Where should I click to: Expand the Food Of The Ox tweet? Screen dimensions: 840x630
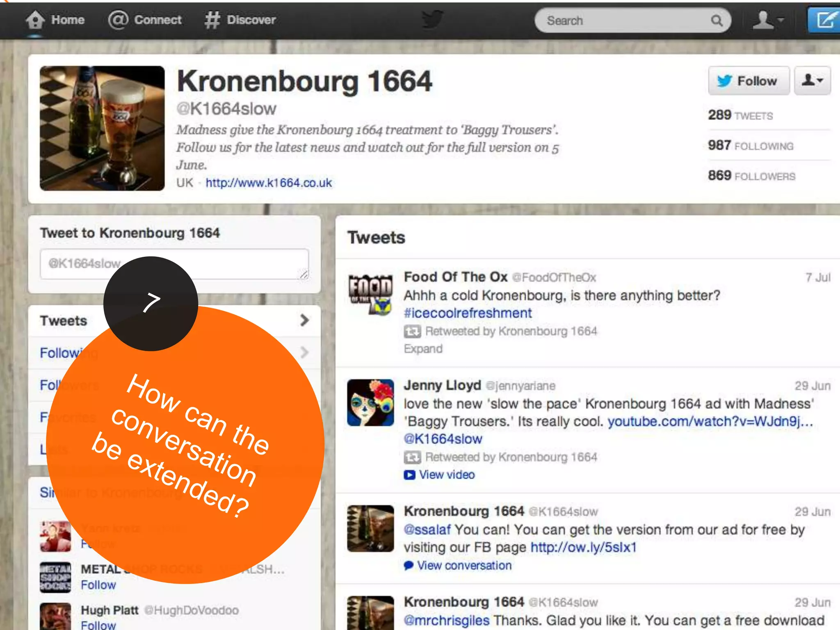(423, 349)
